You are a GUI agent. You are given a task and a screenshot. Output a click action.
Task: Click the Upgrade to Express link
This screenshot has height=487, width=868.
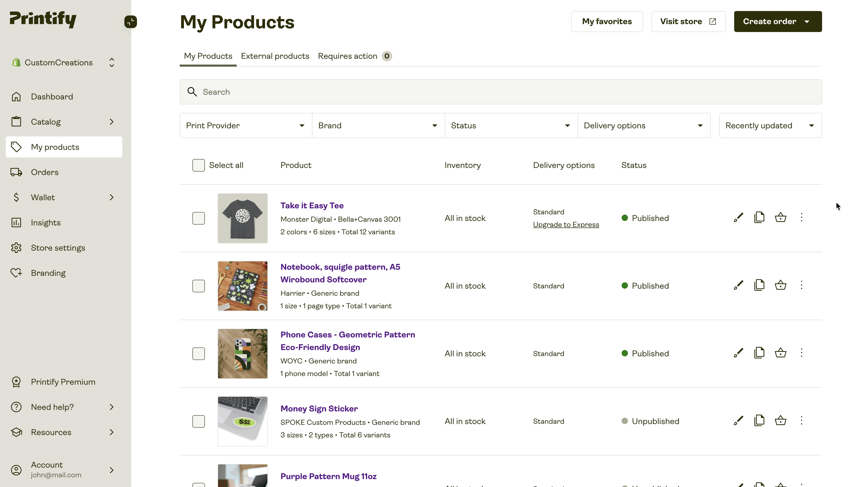pyautogui.click(x=566, y=225)
